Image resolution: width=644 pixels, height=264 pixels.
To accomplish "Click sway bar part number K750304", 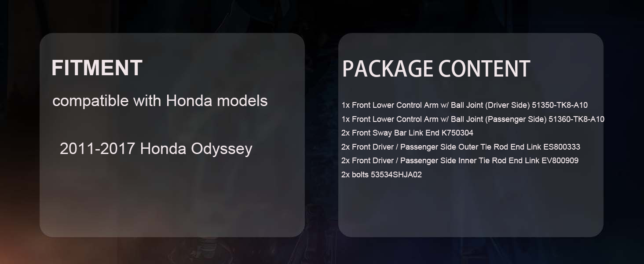I will (x=457, y=133).
